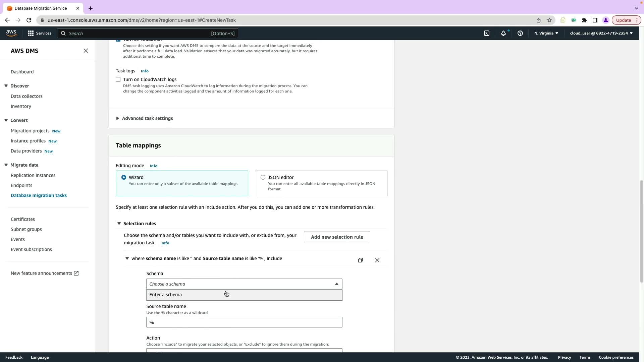Bookmark page with star icon

click(549, 20)
